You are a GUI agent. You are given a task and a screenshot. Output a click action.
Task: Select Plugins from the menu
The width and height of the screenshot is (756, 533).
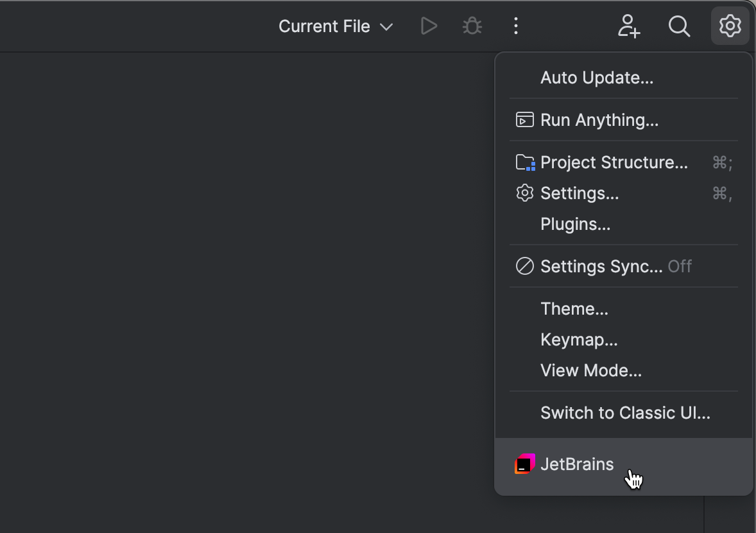(x=574, y=223)
